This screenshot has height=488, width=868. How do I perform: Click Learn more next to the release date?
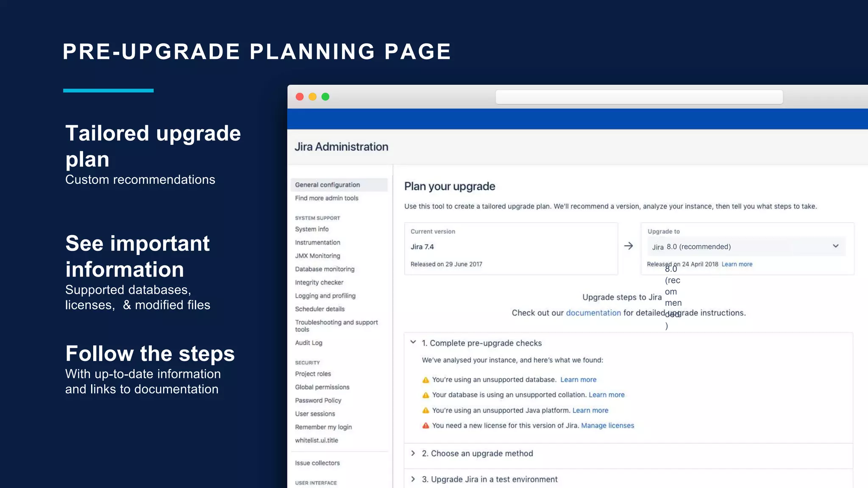click(x=737, y=264)
